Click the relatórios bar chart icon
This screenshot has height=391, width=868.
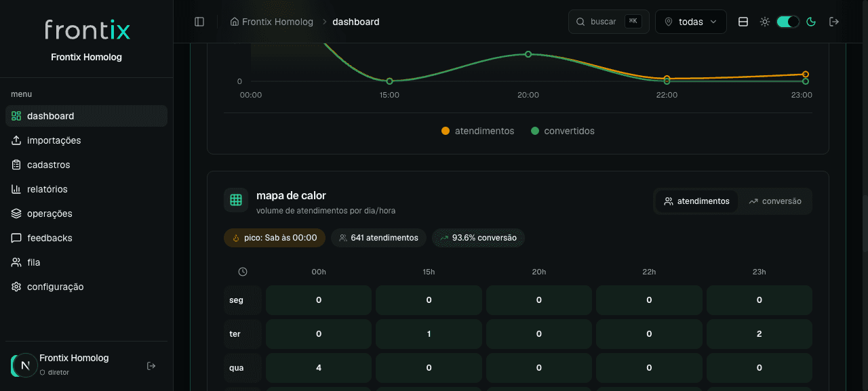tap(16, 189)
